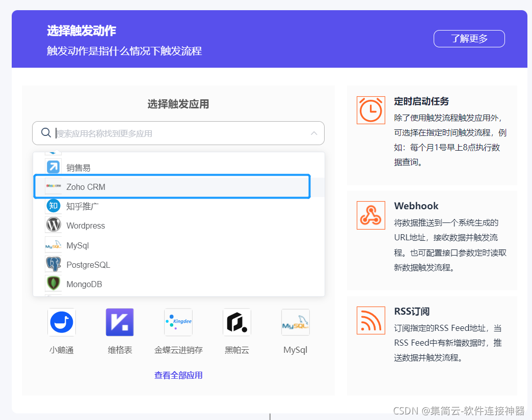This screenshot has width=532, height=420.
Task: Click the 定时启动任务 clock icon
Action: (x=371, y=110)
